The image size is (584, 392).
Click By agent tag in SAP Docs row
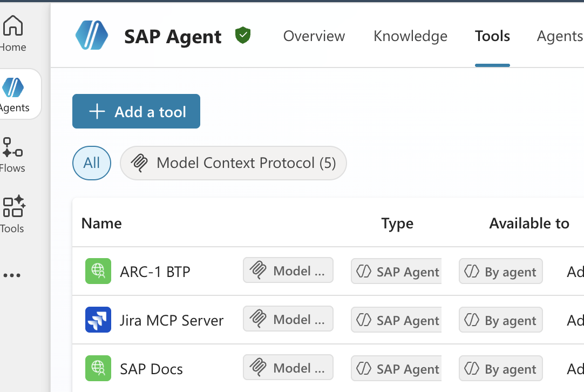coord(500,368)
